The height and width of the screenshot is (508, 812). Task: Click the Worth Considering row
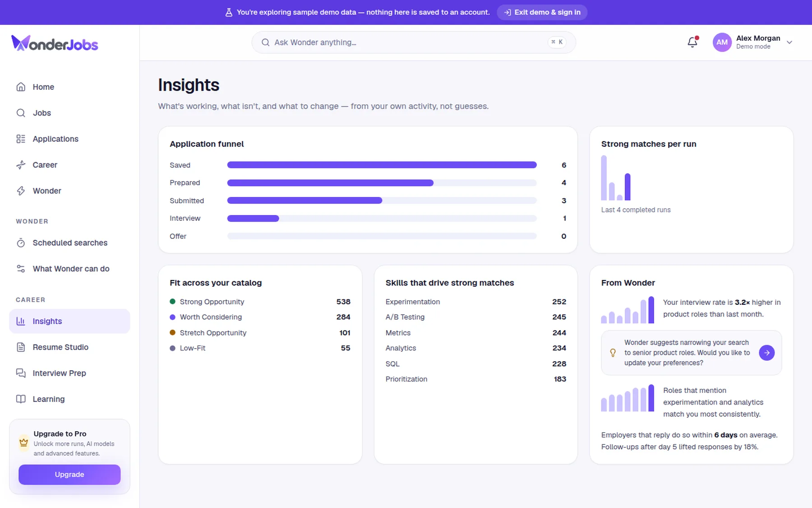(260, 317)
